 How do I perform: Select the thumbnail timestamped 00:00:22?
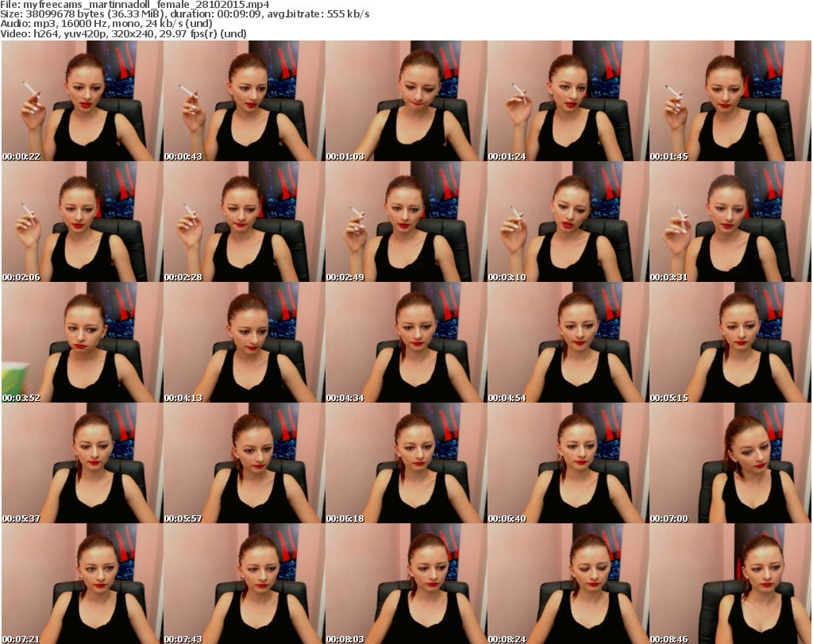(83, 101)
